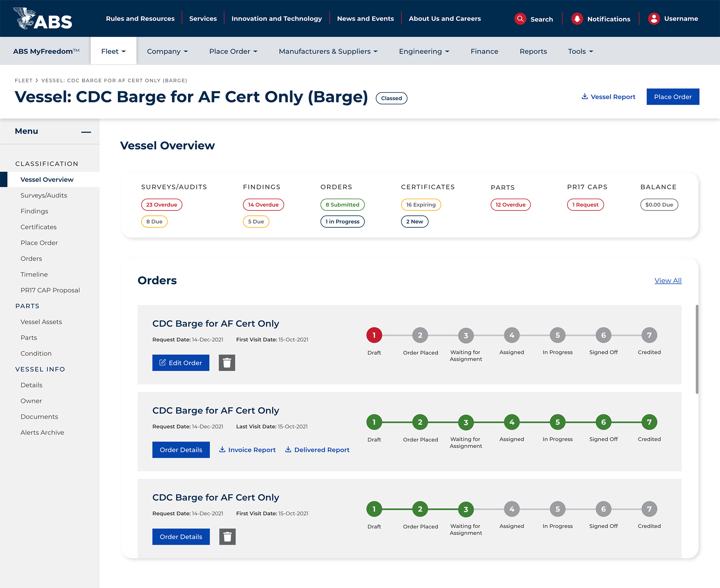Click the 5 Due findings badge
This screenshot has height=588, width=720.
pyautogui.click(x=256, y=221)
